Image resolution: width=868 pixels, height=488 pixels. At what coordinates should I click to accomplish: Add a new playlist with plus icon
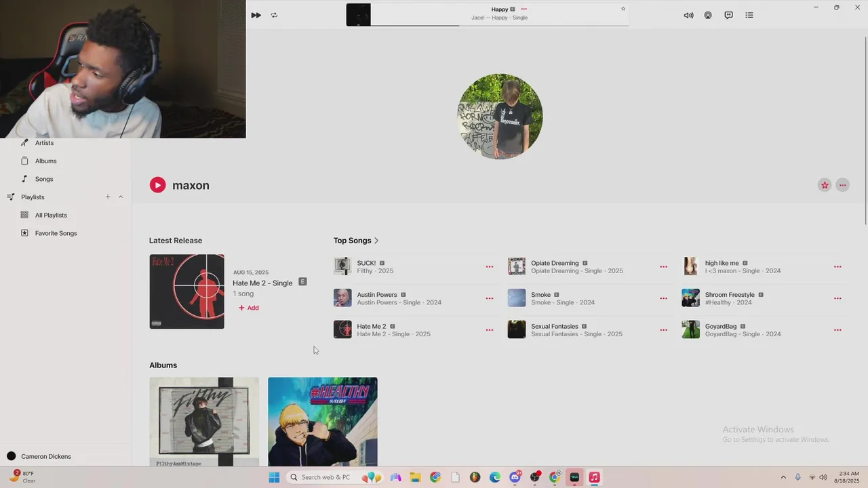(x=107, y=197)
